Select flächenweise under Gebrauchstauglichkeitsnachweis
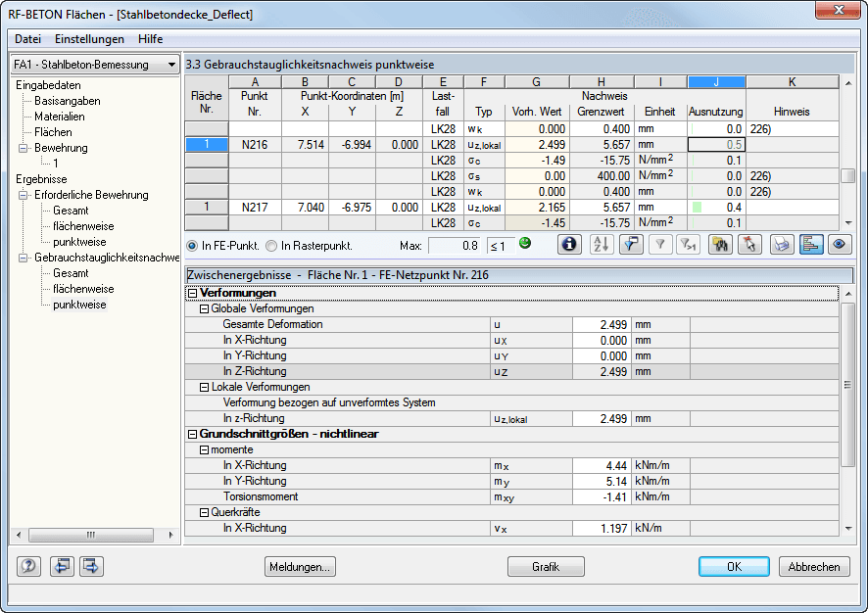868x613 pixels. pos(83,289)
